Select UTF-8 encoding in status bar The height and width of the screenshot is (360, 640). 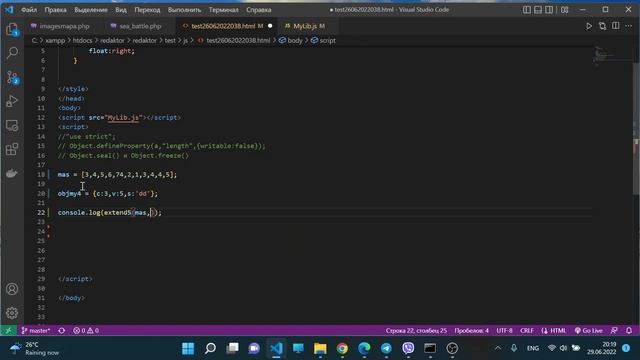tap(504, 330)
